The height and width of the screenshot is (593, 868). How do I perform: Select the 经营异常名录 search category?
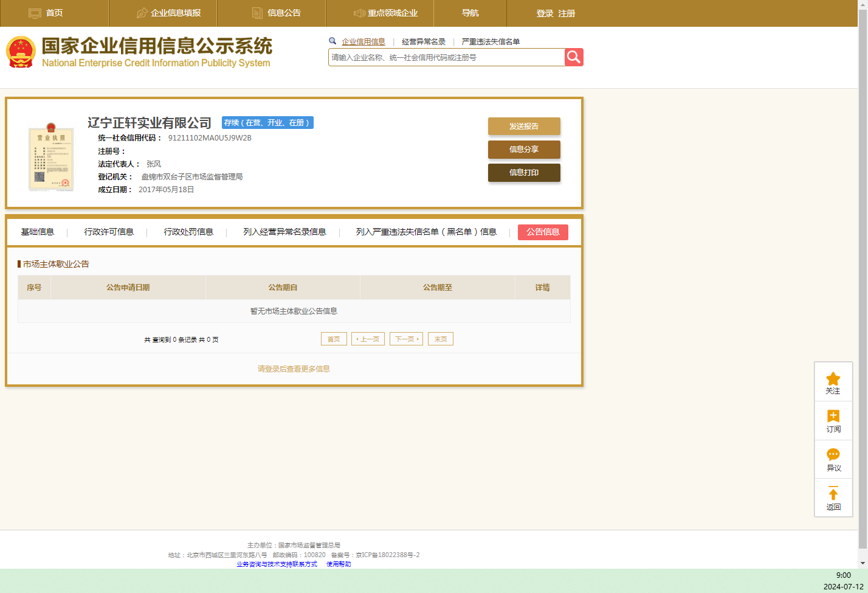pos(424,42)
